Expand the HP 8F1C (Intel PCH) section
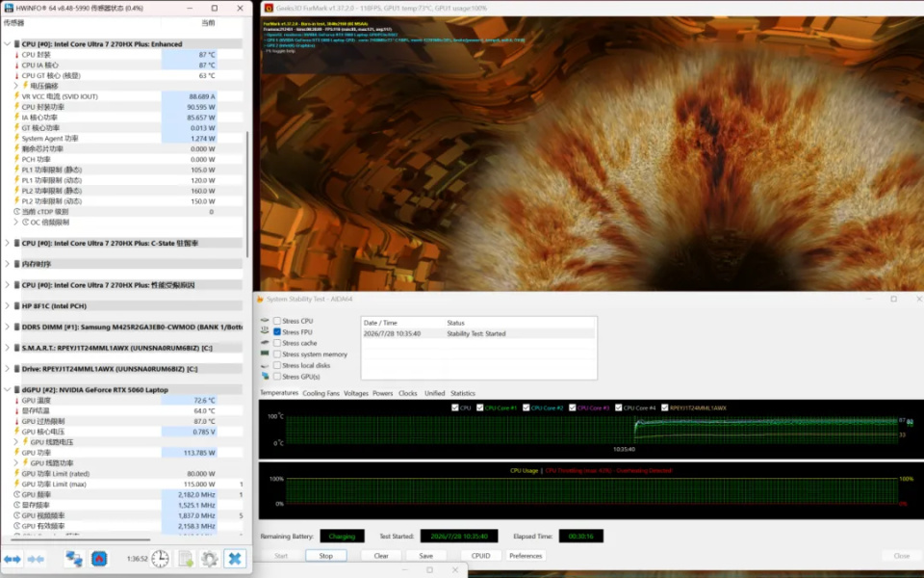Viewport: 924px width, 578px height. tap(8, 306)
